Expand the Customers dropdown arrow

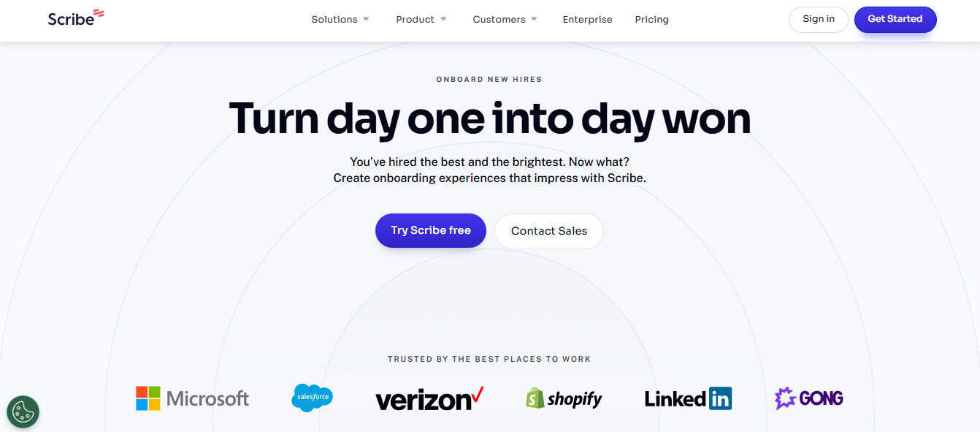pos(534,19)
